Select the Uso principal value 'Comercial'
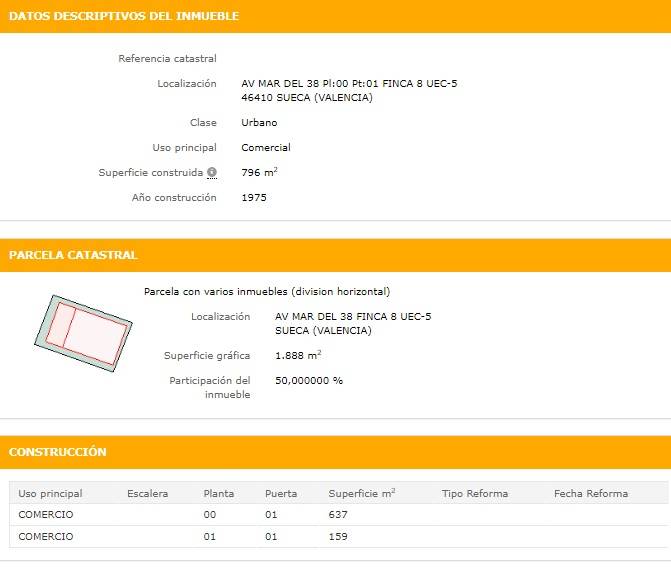 [x=266, y=148]
